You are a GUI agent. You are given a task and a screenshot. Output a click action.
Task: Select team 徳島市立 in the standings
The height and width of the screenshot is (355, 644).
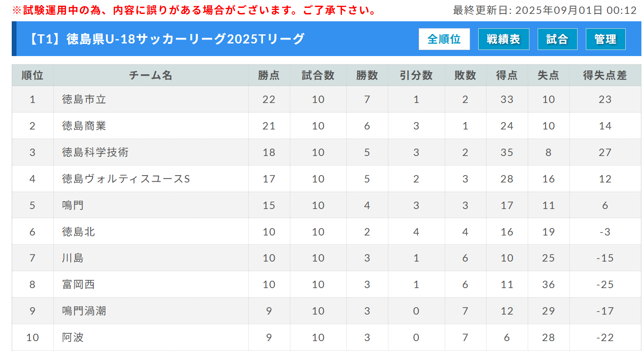84,100
